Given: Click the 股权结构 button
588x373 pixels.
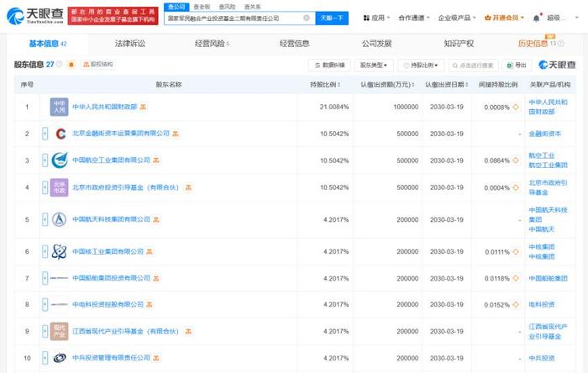Looking at the screenshot, I should coord(98,65).
